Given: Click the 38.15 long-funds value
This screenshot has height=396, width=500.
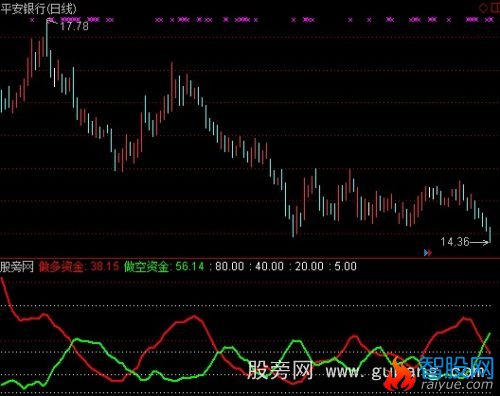Looking at the screenshot, I should [105, 266].
